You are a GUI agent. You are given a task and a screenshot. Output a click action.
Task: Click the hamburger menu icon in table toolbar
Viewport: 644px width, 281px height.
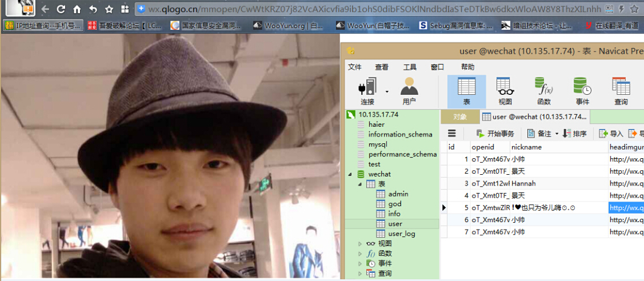click(452, 133)
